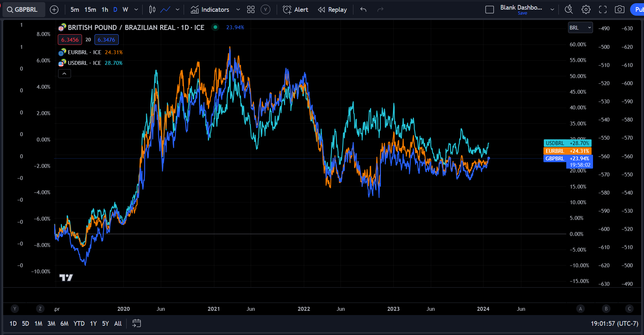Click the undo arrow icon
The width and height of the screenshot is (644, 335).
[363, 10]
